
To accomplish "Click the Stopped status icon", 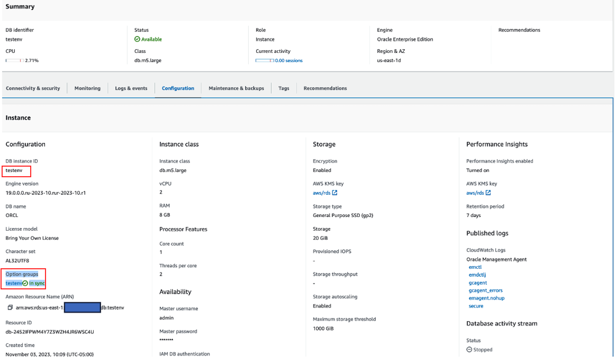I will coord(469,349).
